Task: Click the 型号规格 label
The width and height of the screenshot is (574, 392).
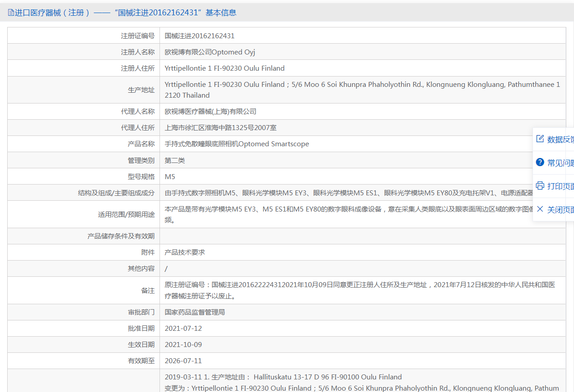Action: point(141,176)
